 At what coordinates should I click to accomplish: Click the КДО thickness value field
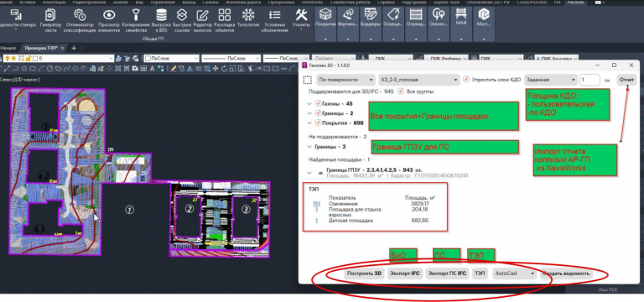(x=589, y=80)
